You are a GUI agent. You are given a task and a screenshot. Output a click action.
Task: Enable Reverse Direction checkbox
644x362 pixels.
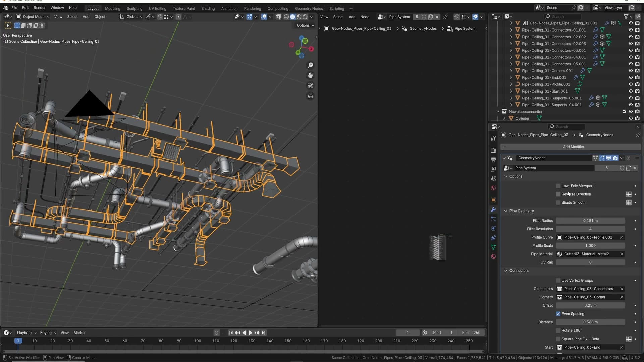pos(558,194)
